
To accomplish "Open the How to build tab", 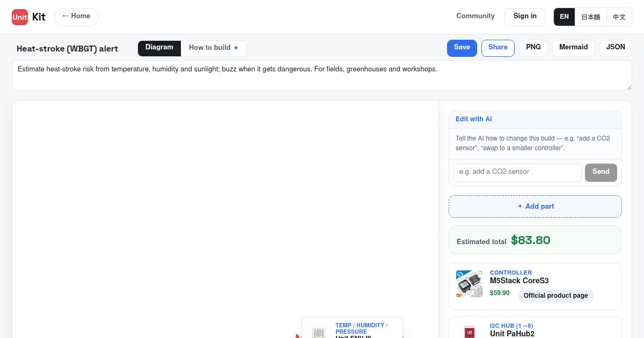I will [214, 48].
